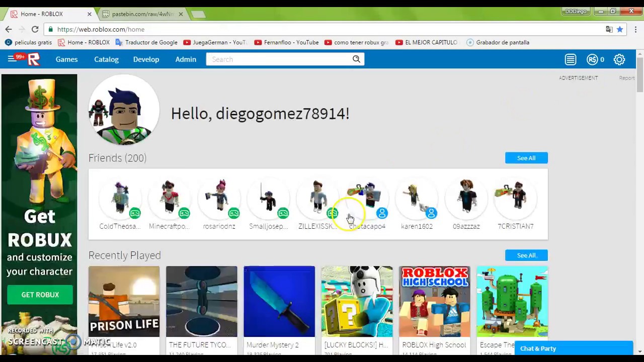
Task: Open Traductor de Google bookmark
Action: pos(146,42)
